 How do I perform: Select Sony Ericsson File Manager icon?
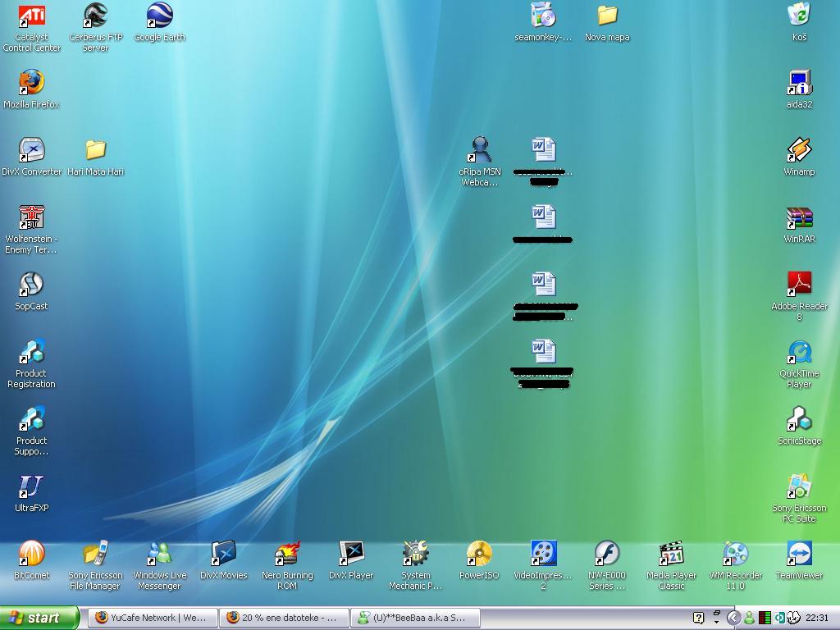click(x=95, y=554)
